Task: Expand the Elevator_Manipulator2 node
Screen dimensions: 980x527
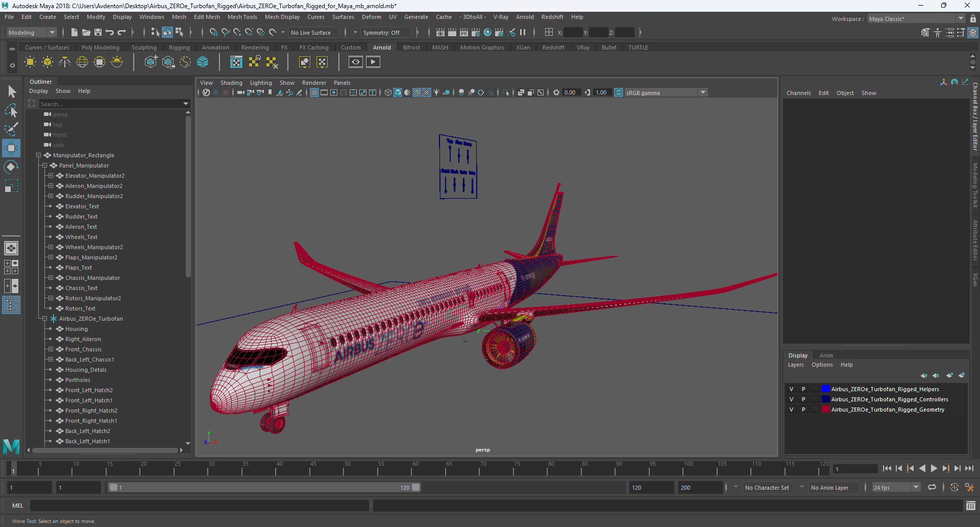Action: tap(51, 176)
